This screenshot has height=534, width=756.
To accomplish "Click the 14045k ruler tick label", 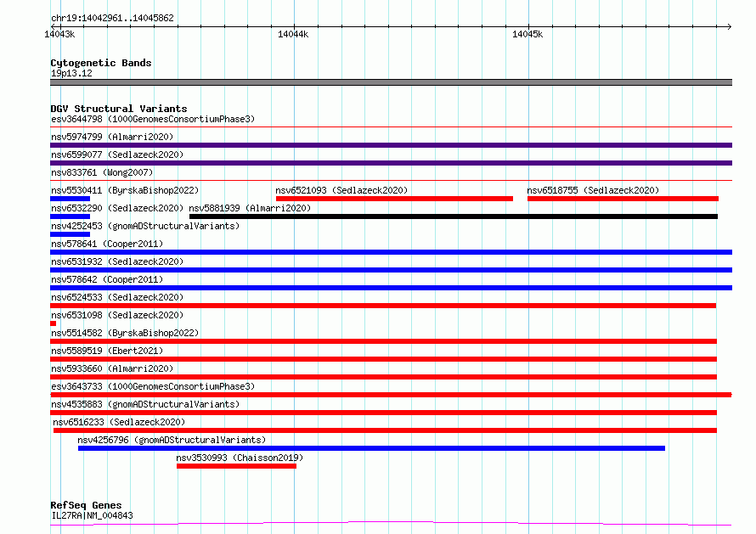I will [x=528, y=34].
